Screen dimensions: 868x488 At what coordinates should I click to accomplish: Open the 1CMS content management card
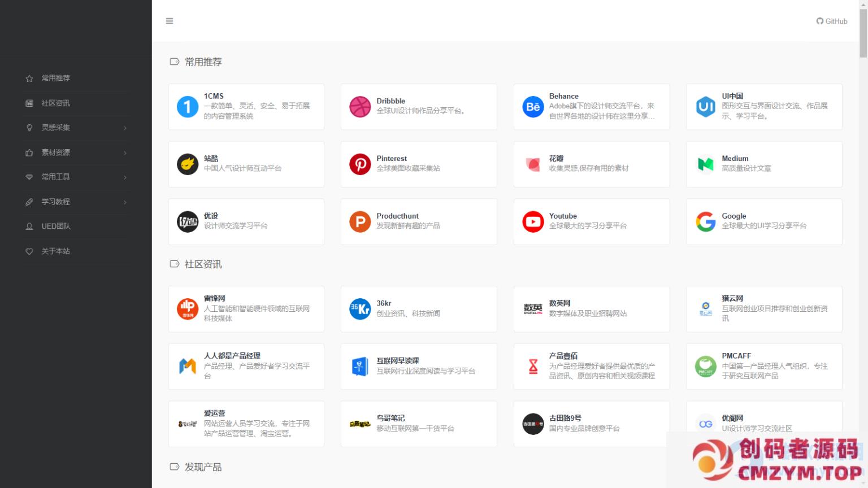pos(246,107)
